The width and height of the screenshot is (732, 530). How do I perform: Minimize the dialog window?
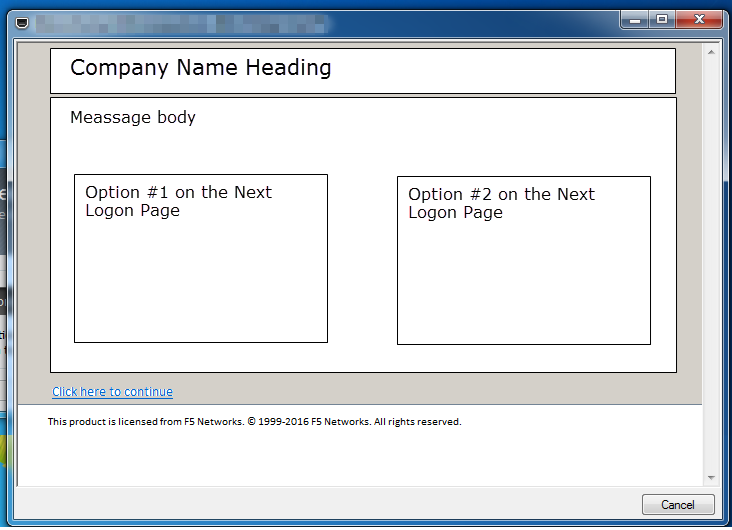click(634, 20)
